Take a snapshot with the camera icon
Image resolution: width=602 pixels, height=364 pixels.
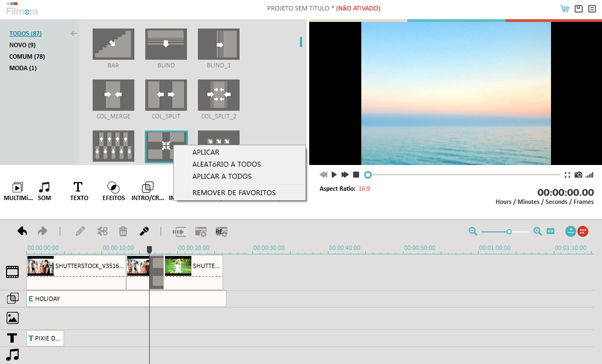pyautogui.click(x=578, y=175)
